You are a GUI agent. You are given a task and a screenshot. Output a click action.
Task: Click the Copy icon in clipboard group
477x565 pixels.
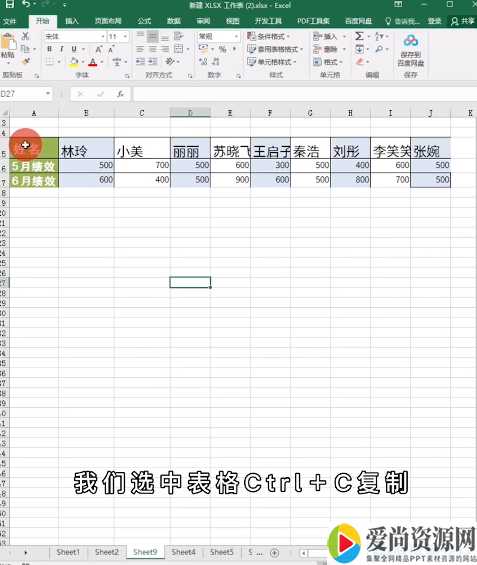(x=25, y=49)
